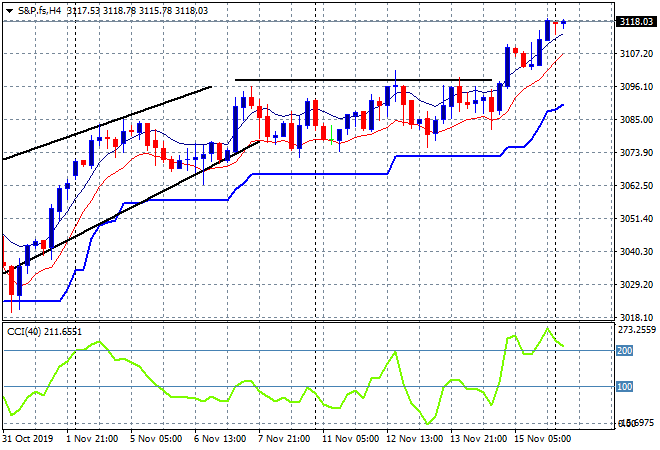Click the 3096.10 price axis label
The height and width of the screenshot is (450, 660).
click(x=636, y=86)
